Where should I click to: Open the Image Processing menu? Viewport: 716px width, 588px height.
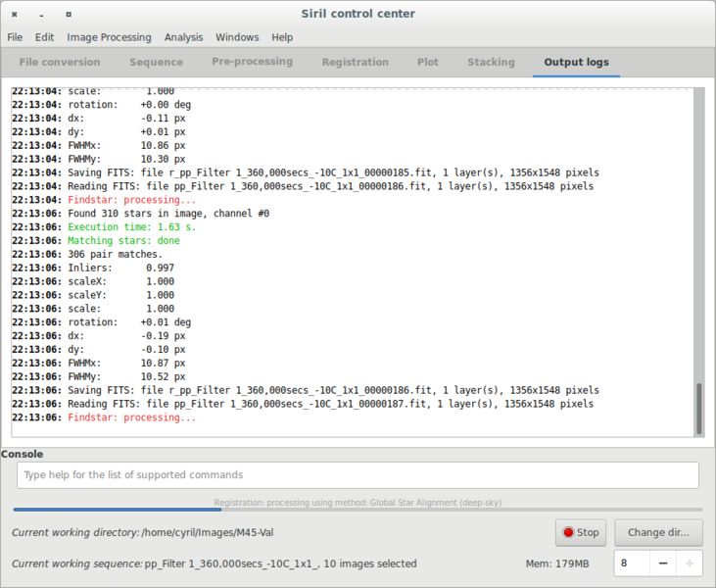109,37
